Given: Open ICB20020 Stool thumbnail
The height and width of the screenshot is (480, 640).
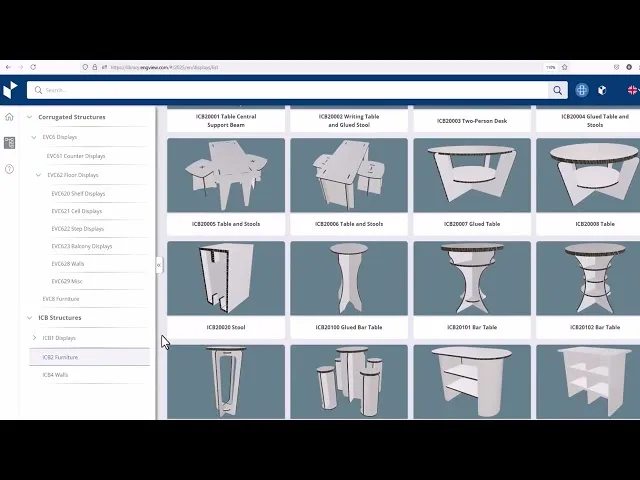Looking at the screenshot, I should 226,278.
